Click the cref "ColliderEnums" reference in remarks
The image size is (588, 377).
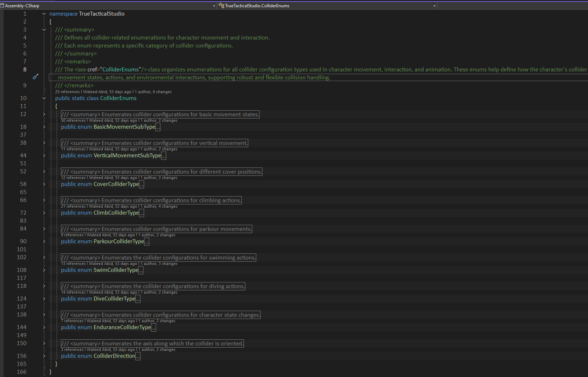[121, 70]
